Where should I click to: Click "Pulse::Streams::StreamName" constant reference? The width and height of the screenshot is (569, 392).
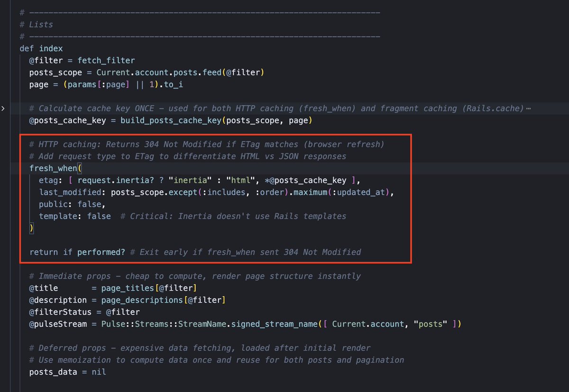tap(164, 324)
